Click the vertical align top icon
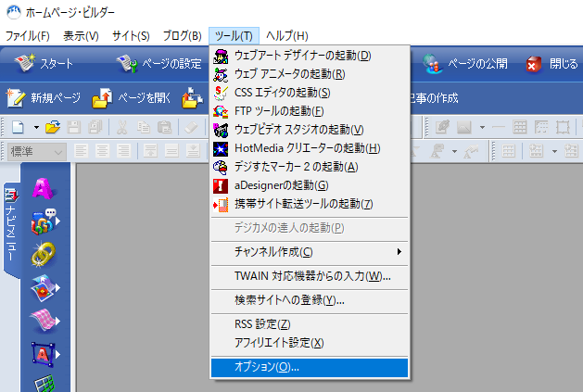Image resolution: width=583 pixels, height=392 pixels. click(x=150, y=151)
